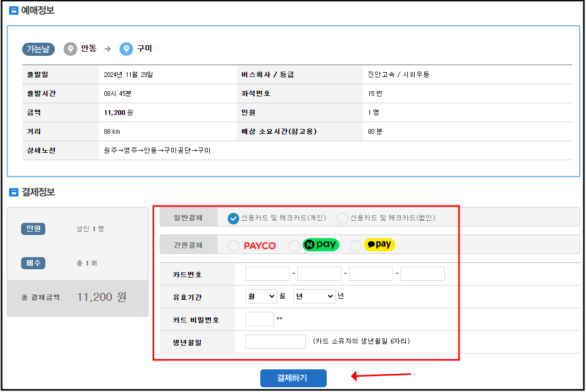Click the location pin icon beside 안동

(x=71, y=48)
